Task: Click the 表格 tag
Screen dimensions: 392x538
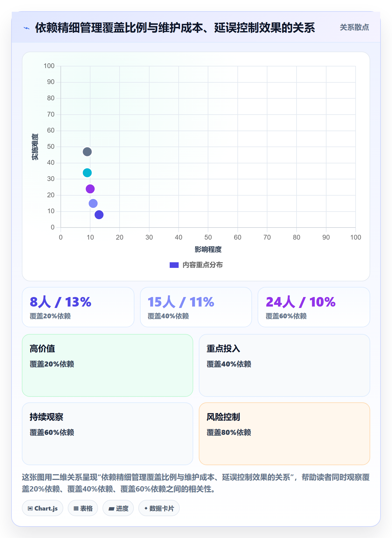Action: [83, 508]
